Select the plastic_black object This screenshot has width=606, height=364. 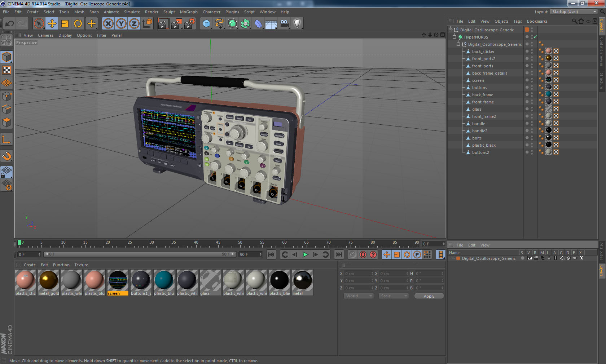click(x=484, y=145)
